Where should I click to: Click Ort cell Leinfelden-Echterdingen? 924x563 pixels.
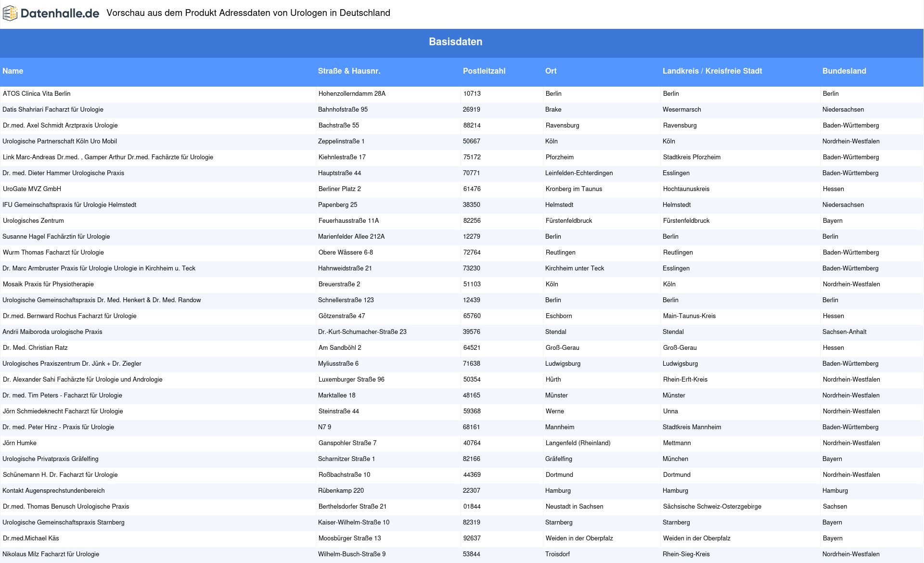(x=579, y=173)
